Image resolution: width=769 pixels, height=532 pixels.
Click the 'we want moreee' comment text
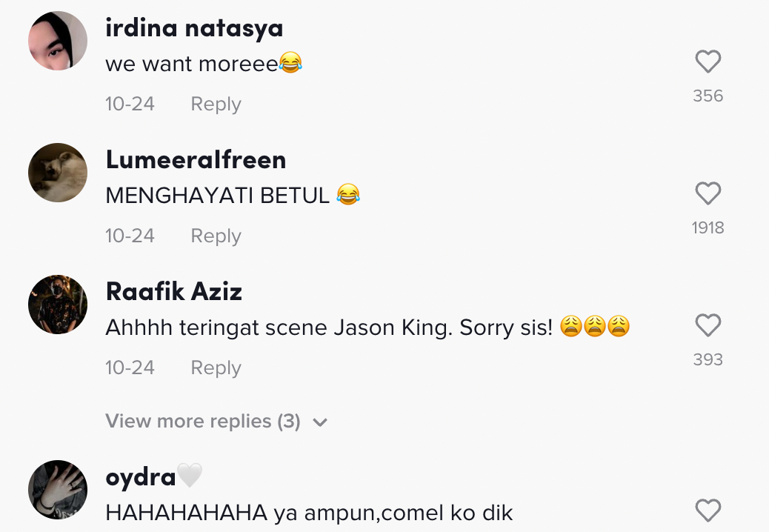point(193,64)
